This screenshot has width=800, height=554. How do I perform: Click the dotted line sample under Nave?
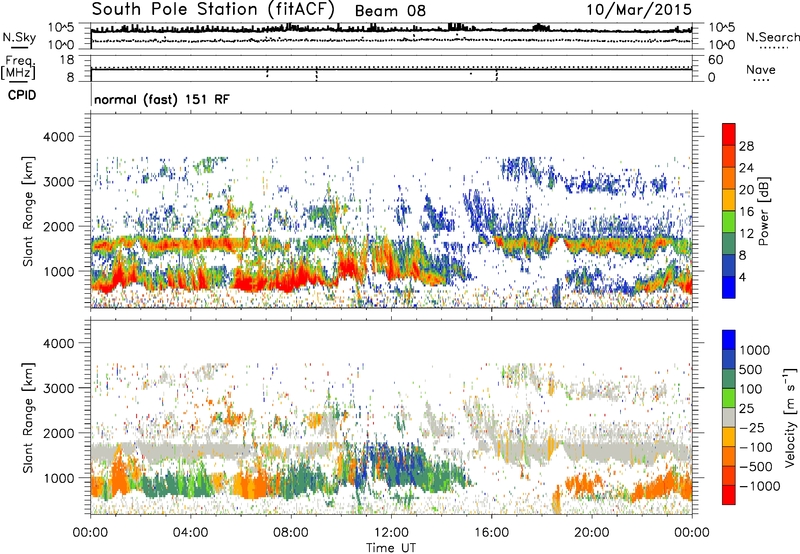[x=761, y=81]
